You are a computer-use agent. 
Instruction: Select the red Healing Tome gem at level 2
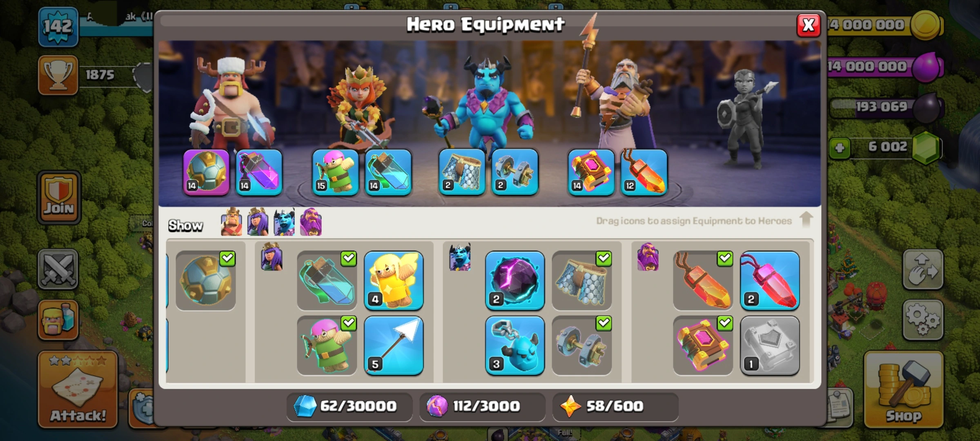[770, 281]
